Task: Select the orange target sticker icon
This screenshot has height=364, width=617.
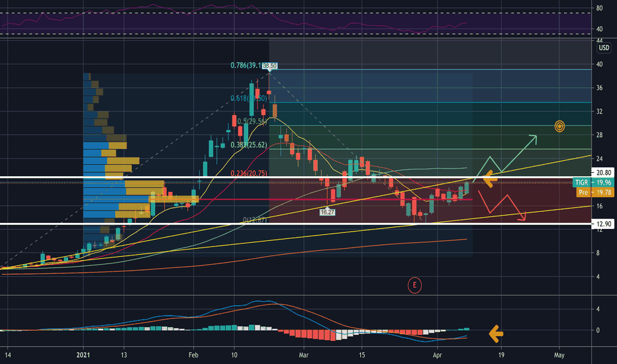Action: [559, 126]
